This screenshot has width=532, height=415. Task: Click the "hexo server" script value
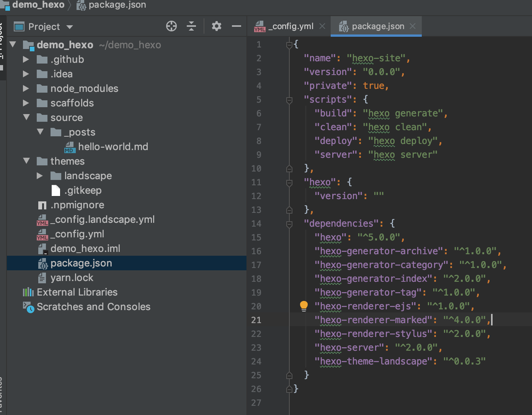point(403,155)
